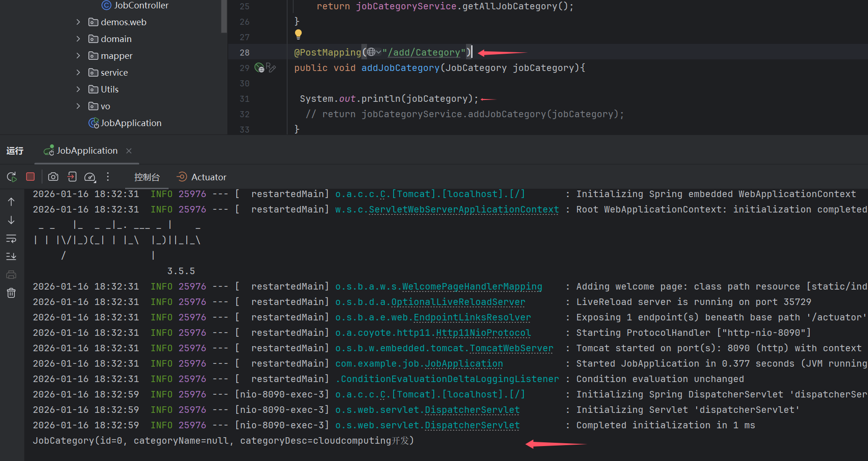
Task: Open the "/add/Category" URL mapping link
Action: click(424, 52)
